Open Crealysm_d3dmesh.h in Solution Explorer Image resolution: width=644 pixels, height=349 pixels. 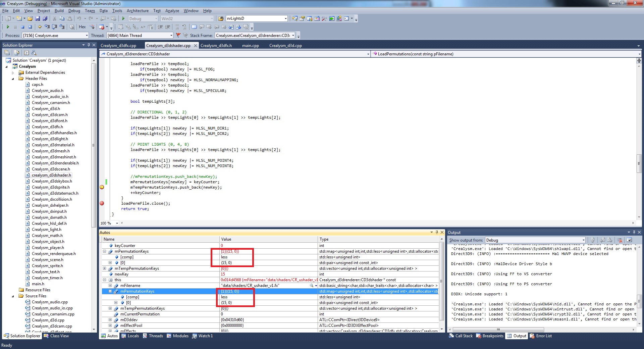click(50, 151)
